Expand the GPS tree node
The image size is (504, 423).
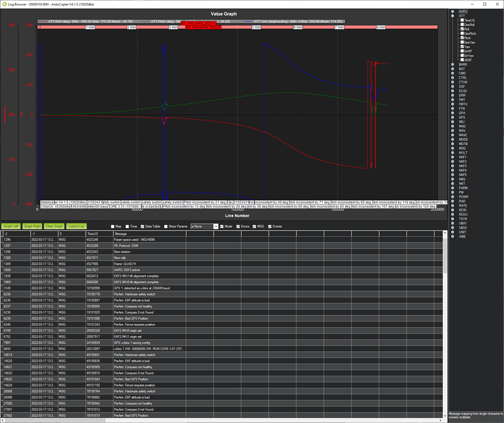click(452, 118)
